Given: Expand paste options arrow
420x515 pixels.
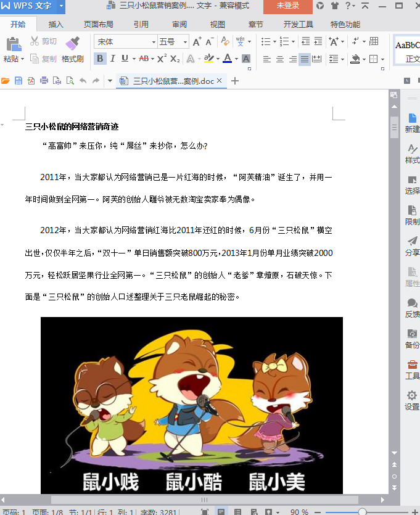Looking at the screenshot, I should tap(22, 59).
